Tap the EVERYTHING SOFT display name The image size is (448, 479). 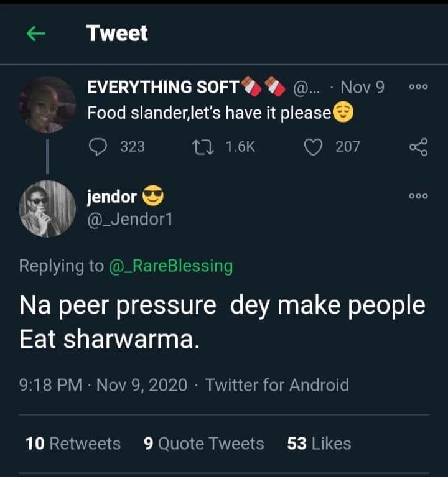163,88
